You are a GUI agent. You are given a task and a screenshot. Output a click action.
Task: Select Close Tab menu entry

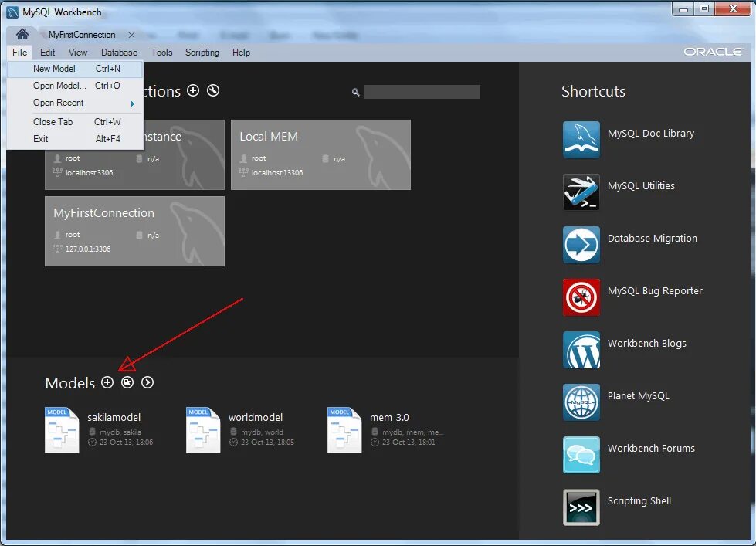point(76,122)
